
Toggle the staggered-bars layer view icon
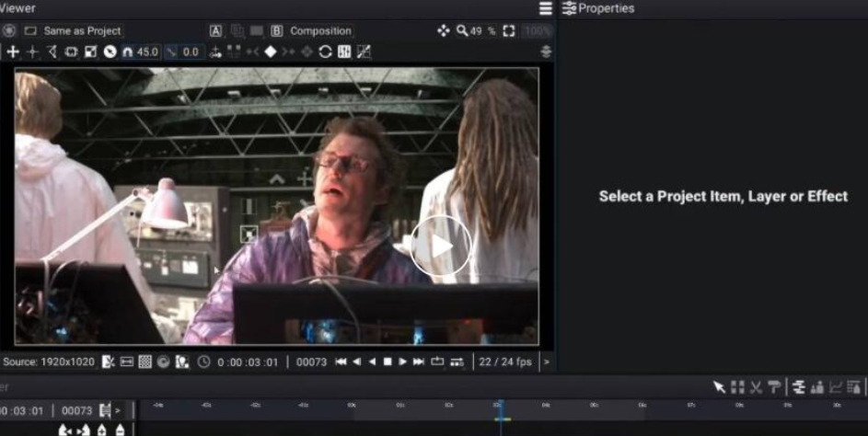(x=798, y=387)
